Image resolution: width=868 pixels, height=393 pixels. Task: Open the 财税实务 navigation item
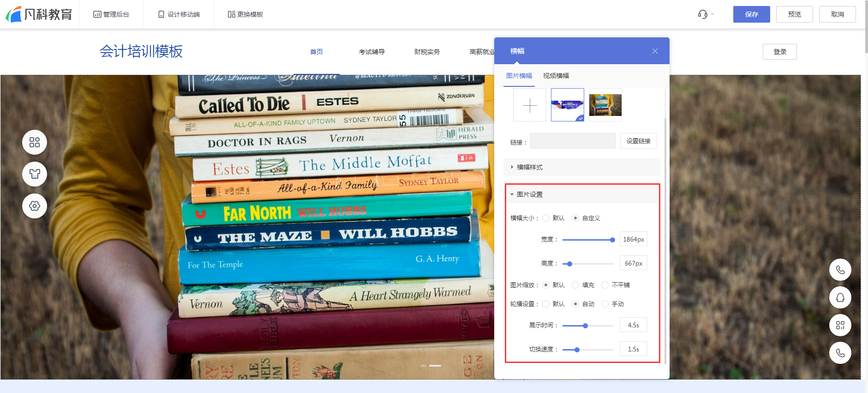(427, 52)
